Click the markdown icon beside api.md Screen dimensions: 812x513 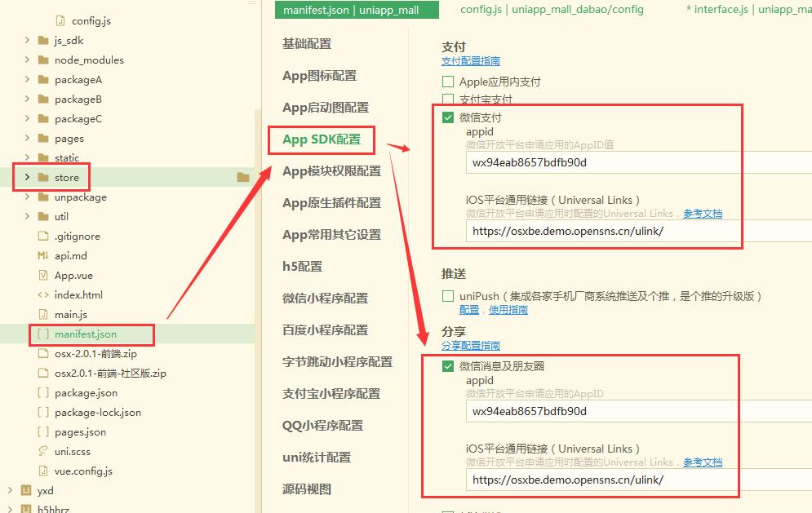coord(43,256)
